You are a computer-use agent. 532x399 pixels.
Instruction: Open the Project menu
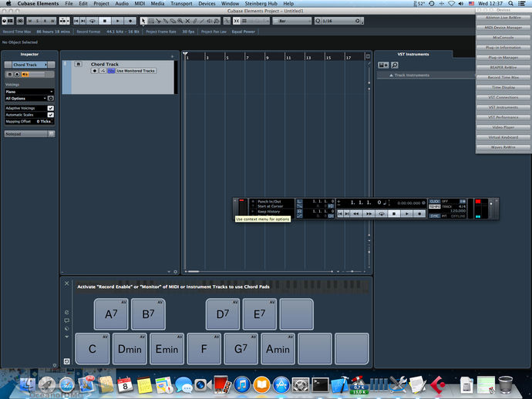pyautogui.click(x=101, y=3)
